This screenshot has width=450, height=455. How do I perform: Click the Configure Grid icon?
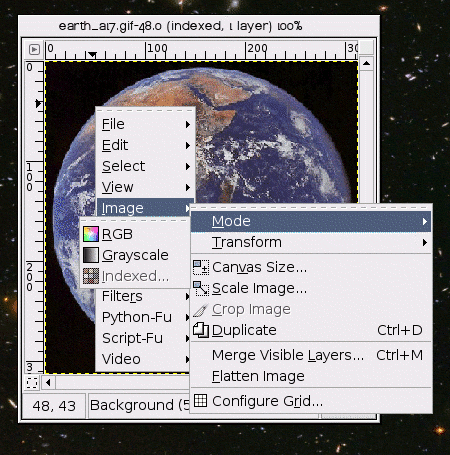point(200,400)
